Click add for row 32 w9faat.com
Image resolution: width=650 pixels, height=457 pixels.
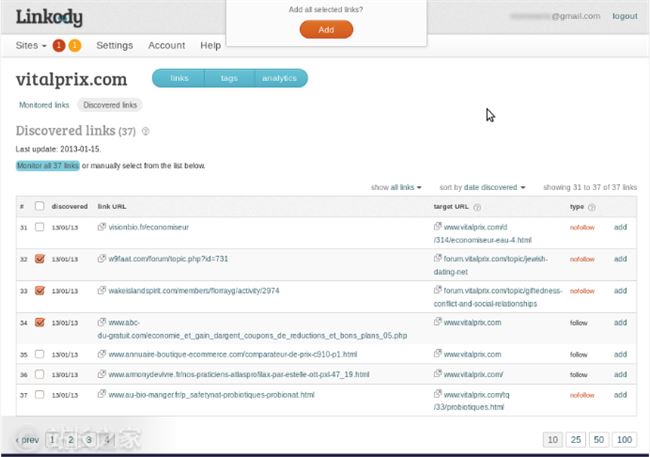click(620, 259)
